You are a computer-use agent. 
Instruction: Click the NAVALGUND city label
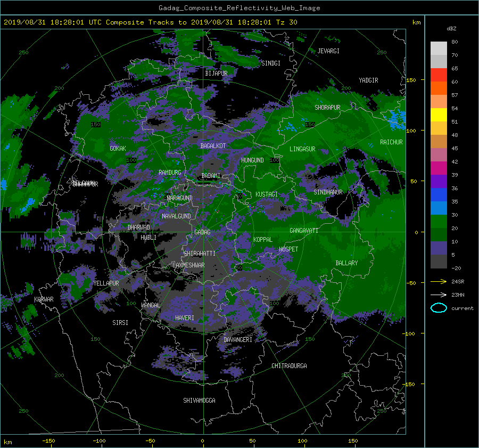point(176,216)
